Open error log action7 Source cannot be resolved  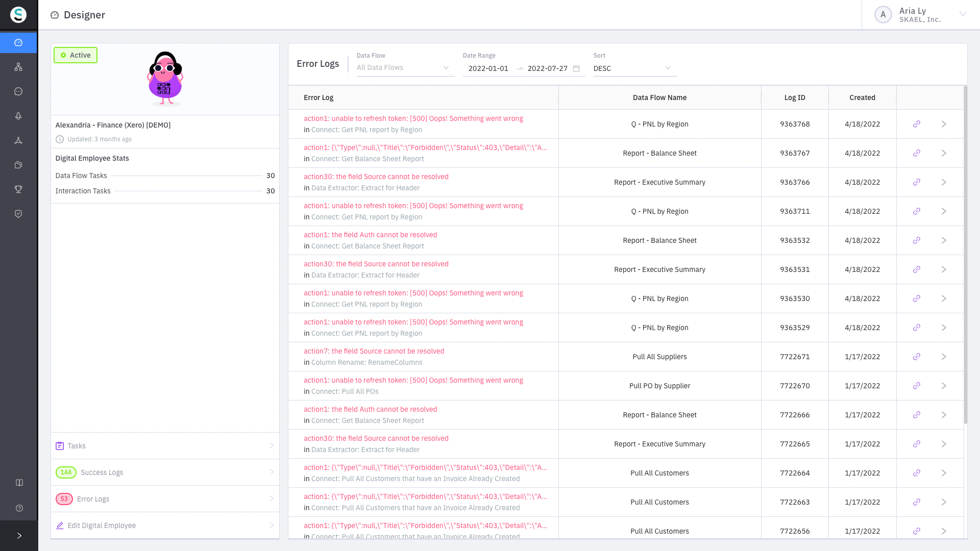(374, 351)
